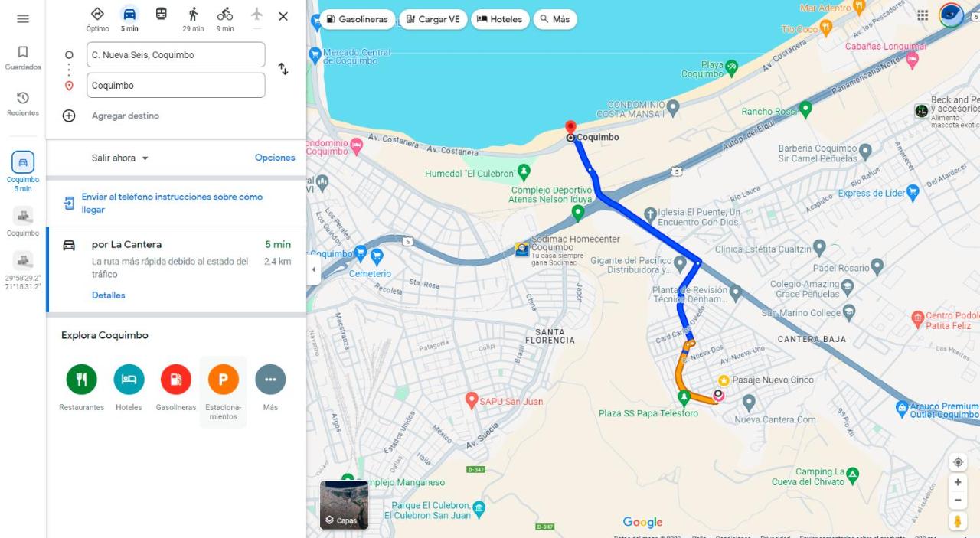Open the hamburger main menu
The image size is (980, 538).
pos(23,19)
